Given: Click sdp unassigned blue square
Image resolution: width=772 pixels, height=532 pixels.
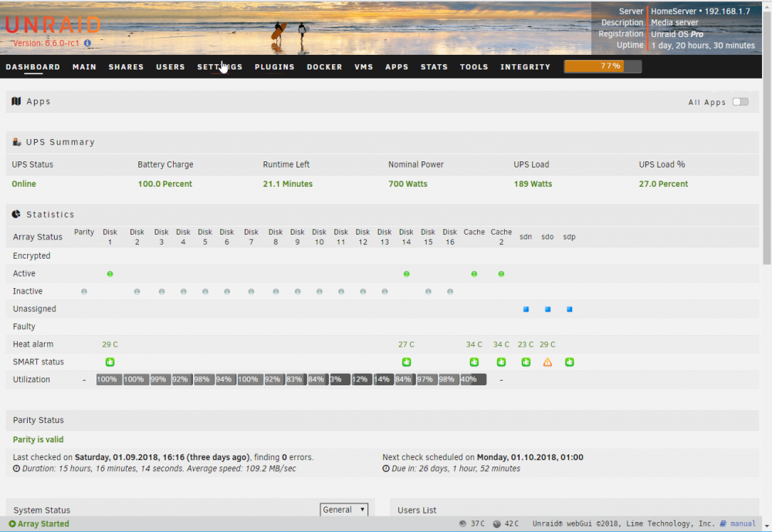Looking at the screenshot, I should [x=569, y=310].
